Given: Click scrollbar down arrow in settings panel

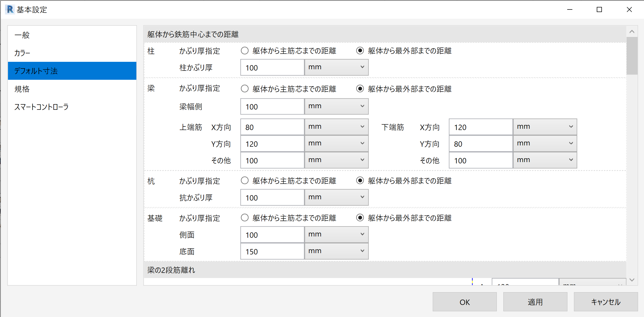Looking at the screenshot, I should point(632,280).
